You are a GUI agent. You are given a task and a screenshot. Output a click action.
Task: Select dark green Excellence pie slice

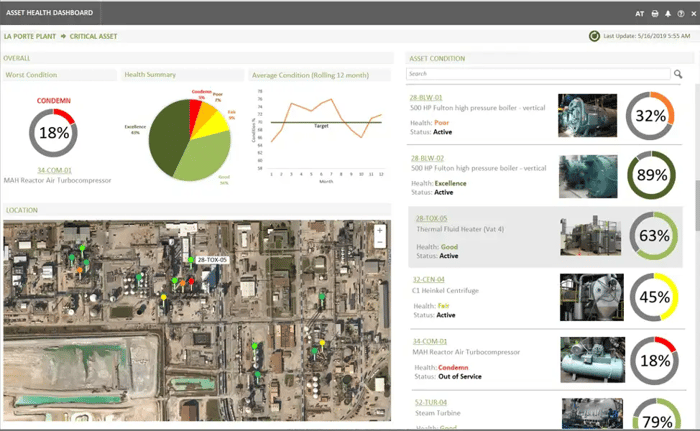[167, 136]
